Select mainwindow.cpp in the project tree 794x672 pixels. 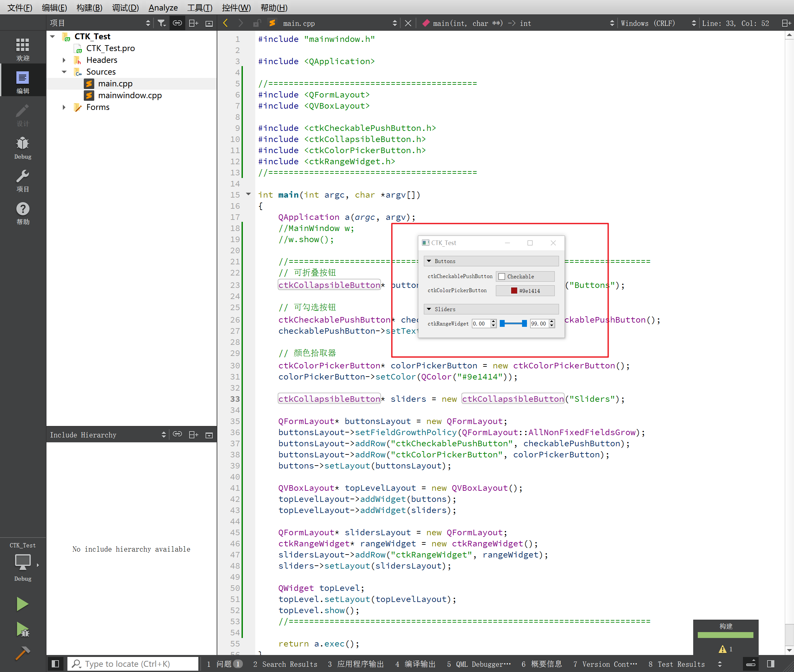[x=130, y=95]
